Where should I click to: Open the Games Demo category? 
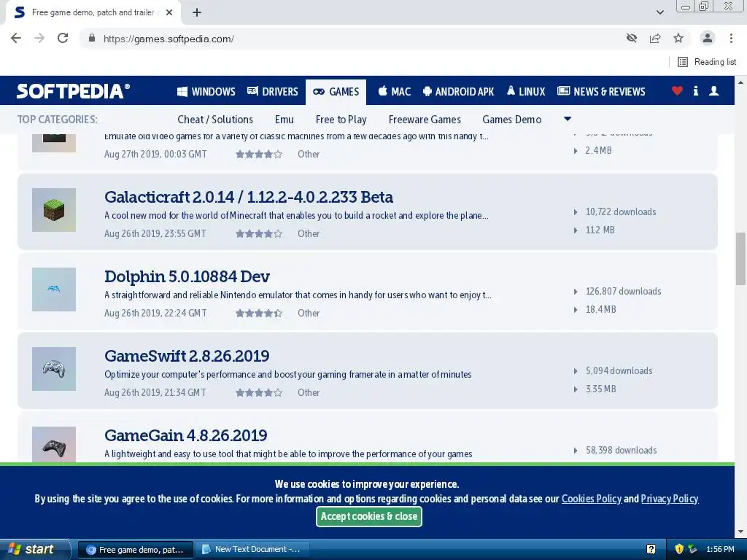(511, 120)
